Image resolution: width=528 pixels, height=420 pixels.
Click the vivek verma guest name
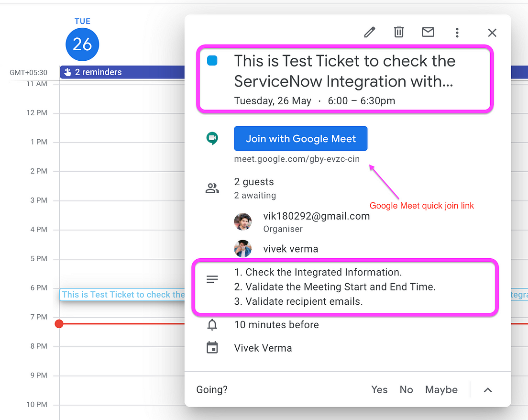(x=291, y=249)
